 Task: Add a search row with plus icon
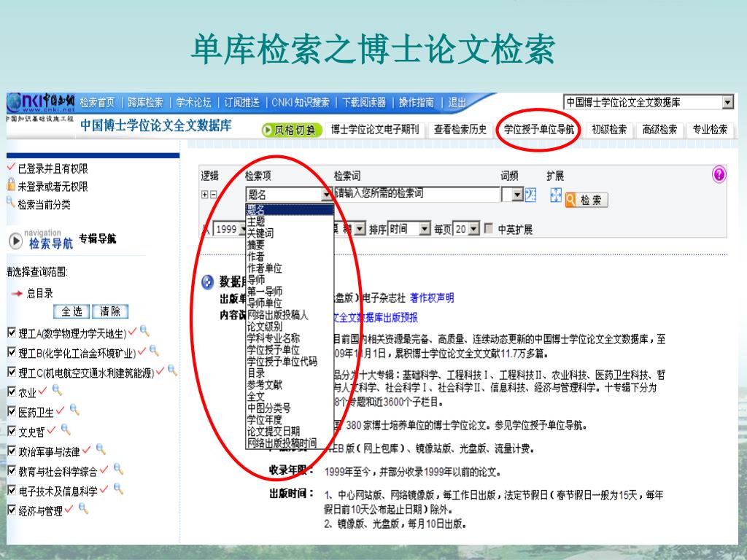click(205, 194)
